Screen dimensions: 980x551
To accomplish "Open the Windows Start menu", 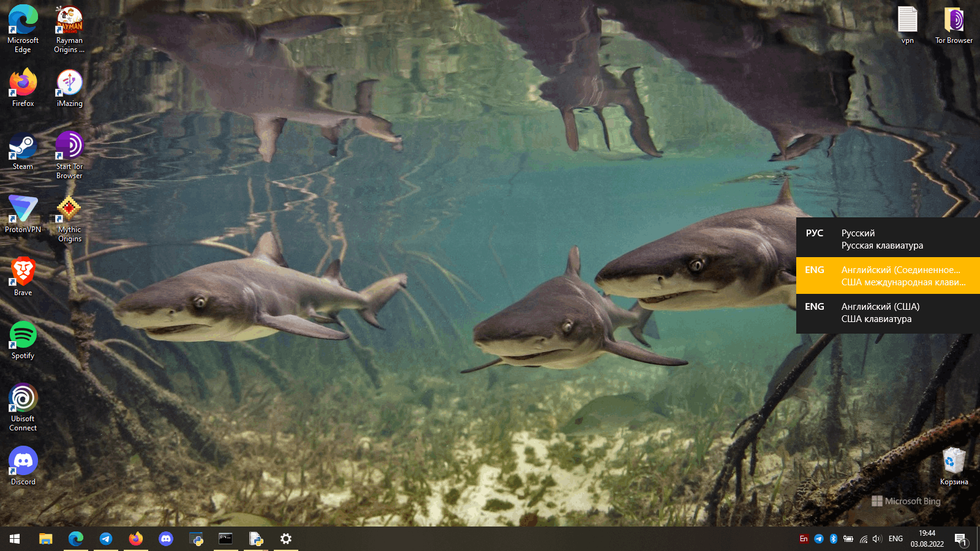I will [x=15, y=539].
